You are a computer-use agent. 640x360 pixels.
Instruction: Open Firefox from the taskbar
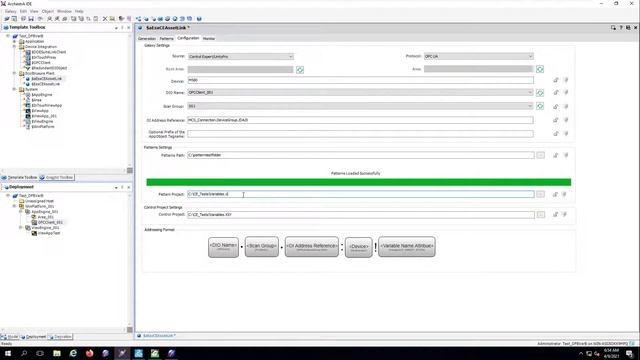tap(89, 353)
